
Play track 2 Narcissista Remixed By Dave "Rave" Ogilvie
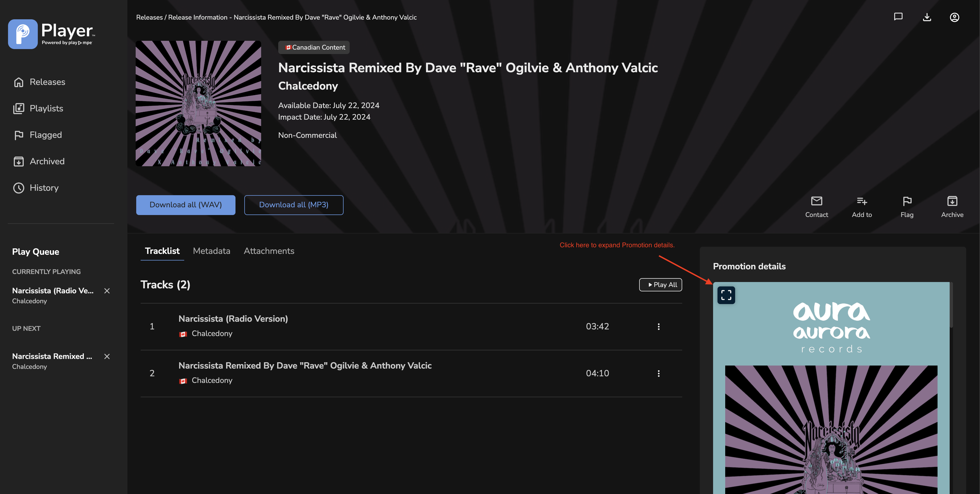(x=305, y=366)
